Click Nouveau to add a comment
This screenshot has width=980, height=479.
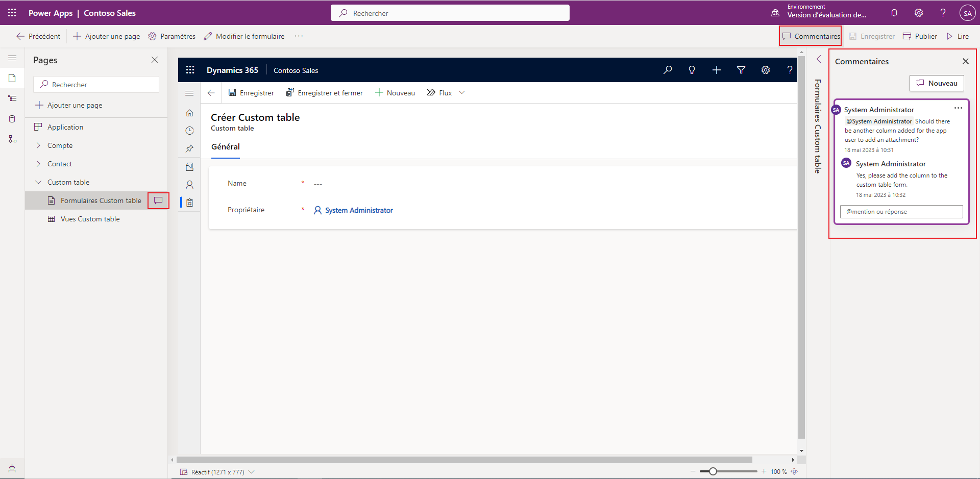[937, 83]
